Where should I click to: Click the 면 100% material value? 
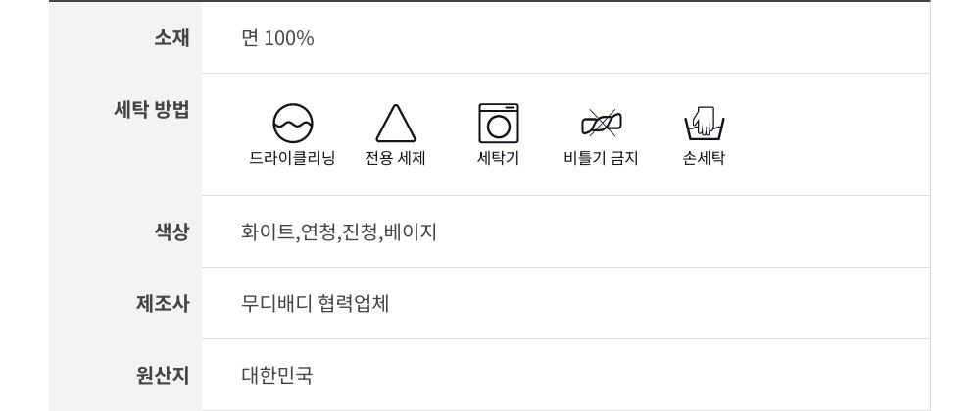[x=277, y=38]
